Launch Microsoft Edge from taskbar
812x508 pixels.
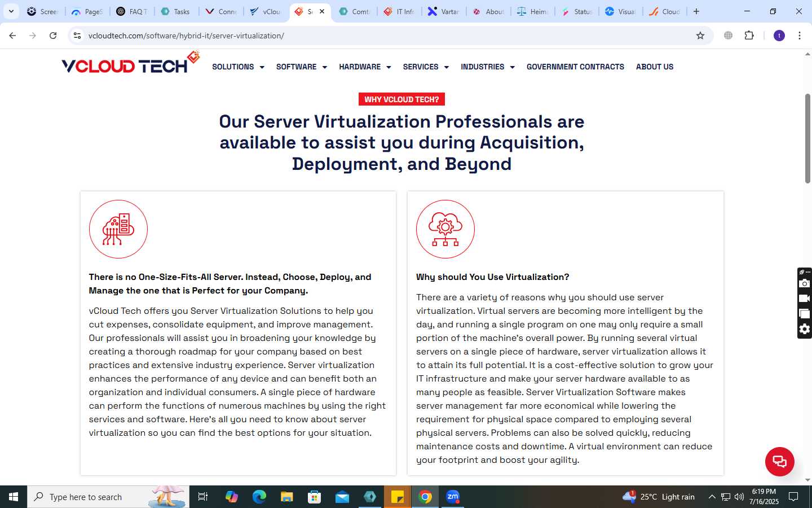259,497
